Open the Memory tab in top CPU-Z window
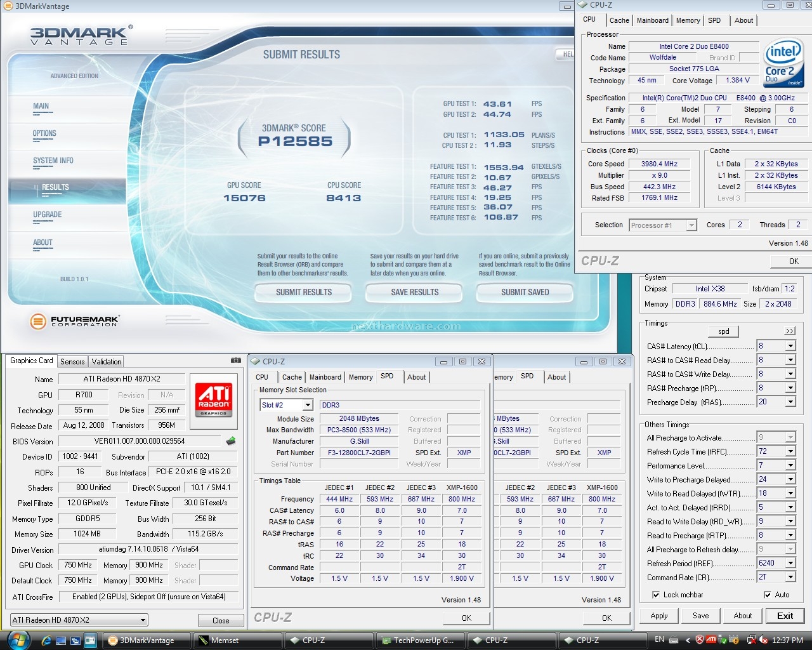The width and height of the screenshot is (812, 650). pos(688,20)
